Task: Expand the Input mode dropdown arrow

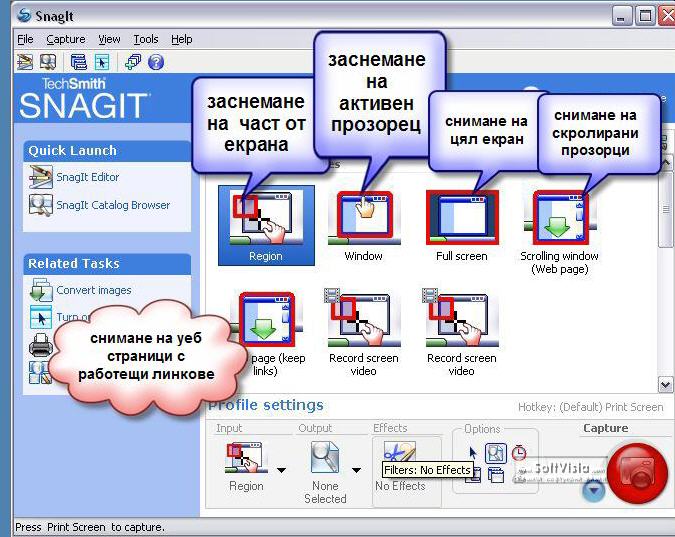Action: point(281,470)
